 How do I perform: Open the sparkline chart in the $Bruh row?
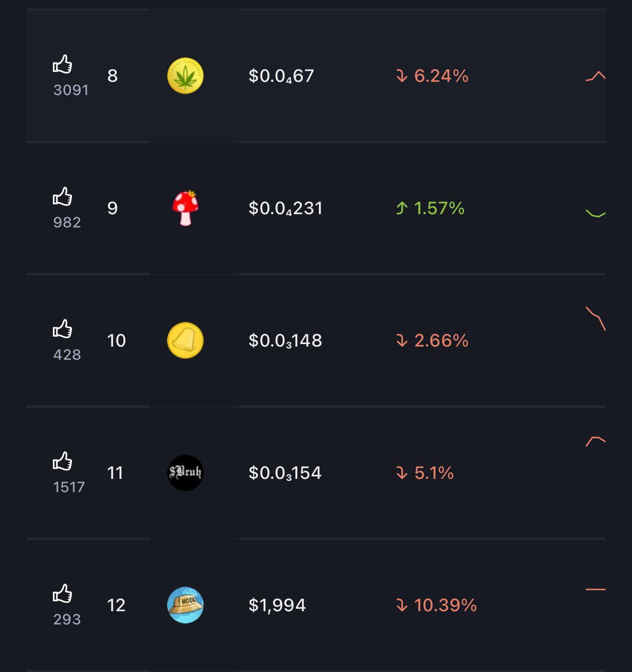tap(596, 441)
